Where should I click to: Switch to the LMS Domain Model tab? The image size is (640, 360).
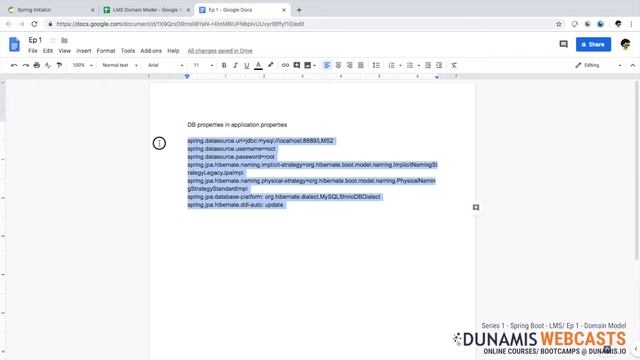coord(146,10)
